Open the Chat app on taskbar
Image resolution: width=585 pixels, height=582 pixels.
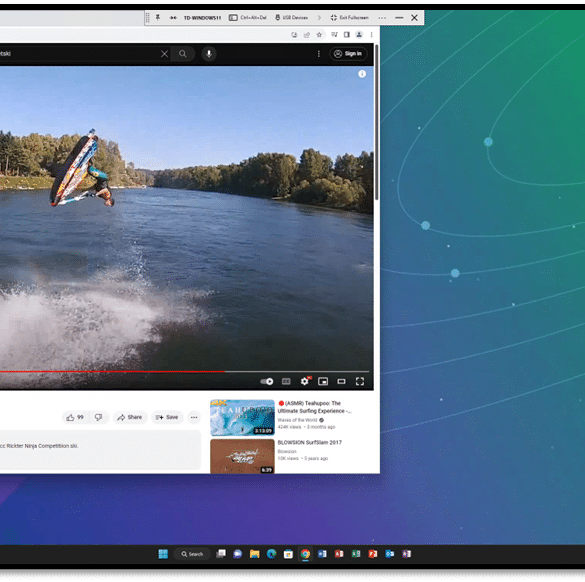tap(238, 554)
